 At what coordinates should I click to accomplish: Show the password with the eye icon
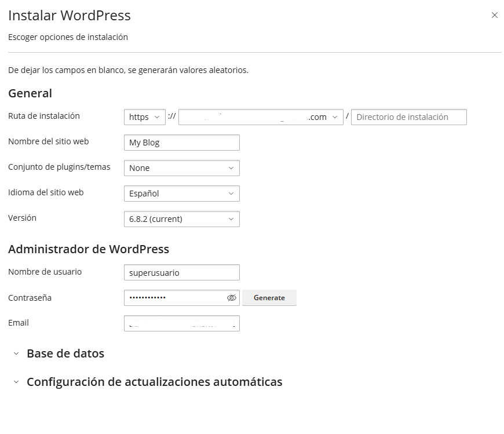[232, 298]
